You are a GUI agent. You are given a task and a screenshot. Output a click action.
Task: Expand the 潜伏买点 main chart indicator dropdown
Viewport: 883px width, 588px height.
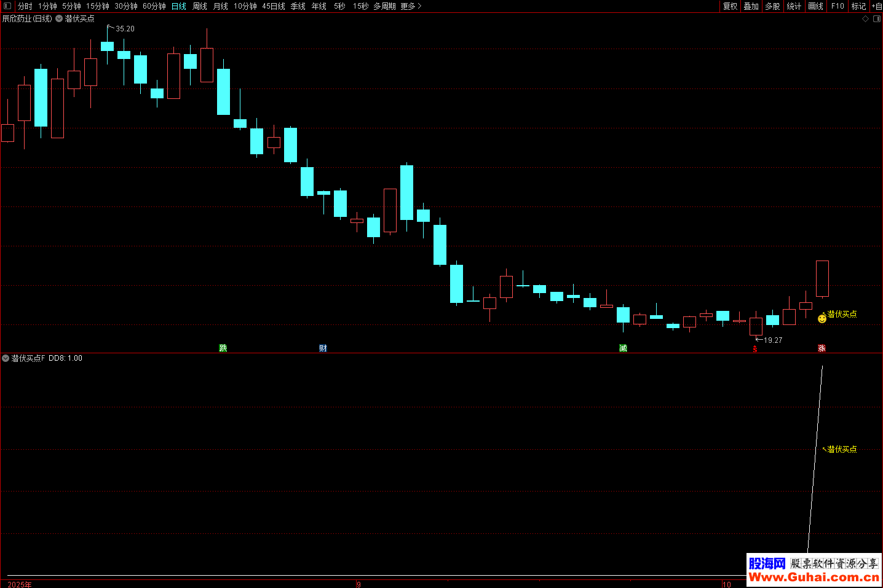[x=59, y=19]
